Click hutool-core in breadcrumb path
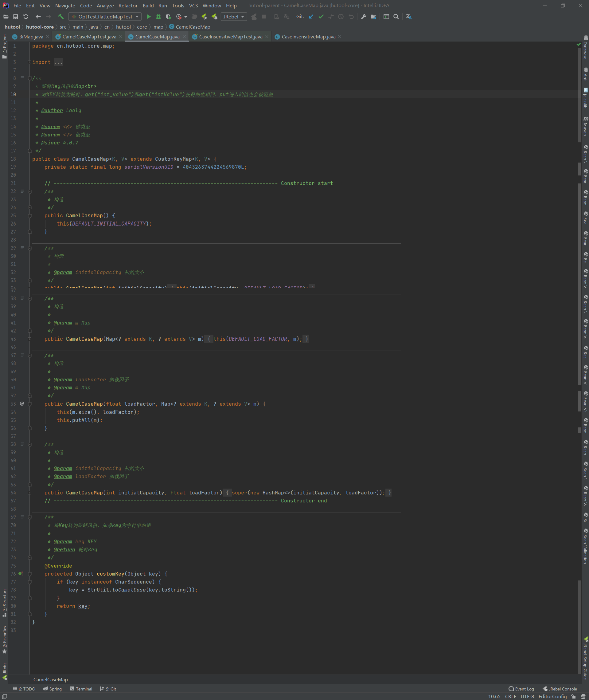 pyautogui.click(x=40, y=27)
